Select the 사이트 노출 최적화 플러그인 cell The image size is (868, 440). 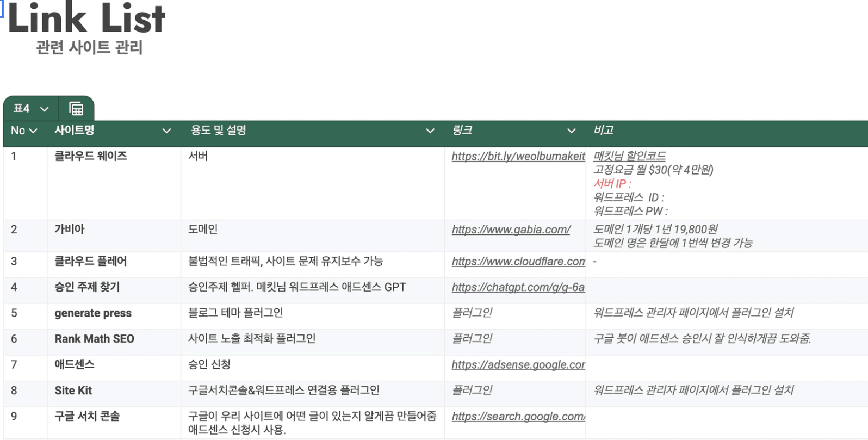point(313,342)
